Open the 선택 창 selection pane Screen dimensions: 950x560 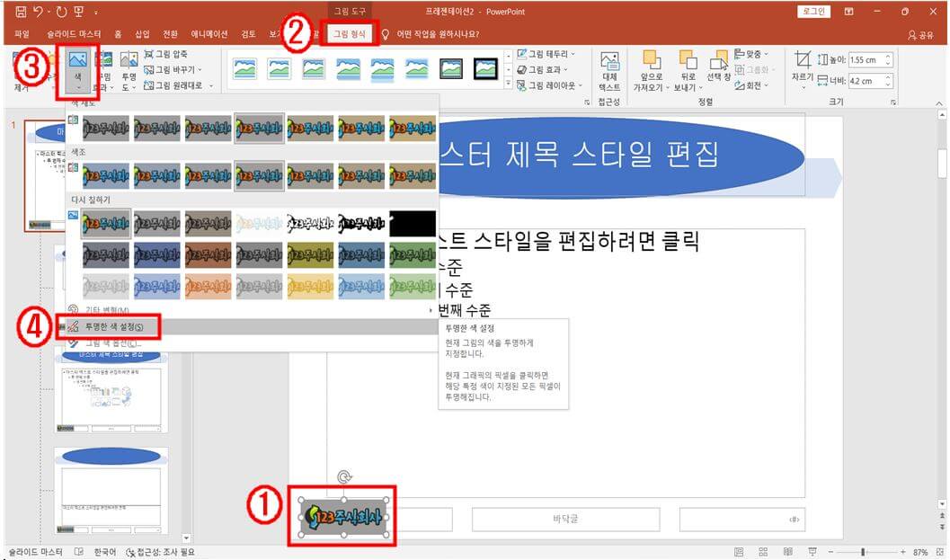coord(721,72)
